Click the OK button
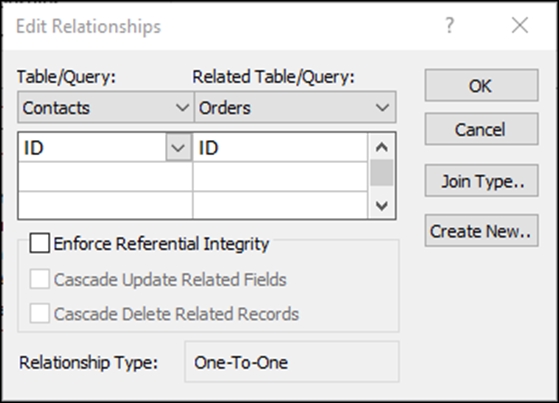Viewport: 559px width, 403px height. 481,86
